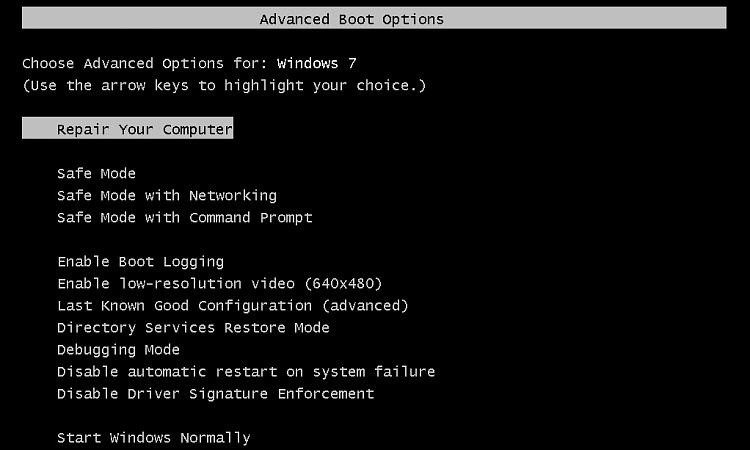Click the (advanced) label after Configuration
The image size is (750, 450).
tap(365, 305)
